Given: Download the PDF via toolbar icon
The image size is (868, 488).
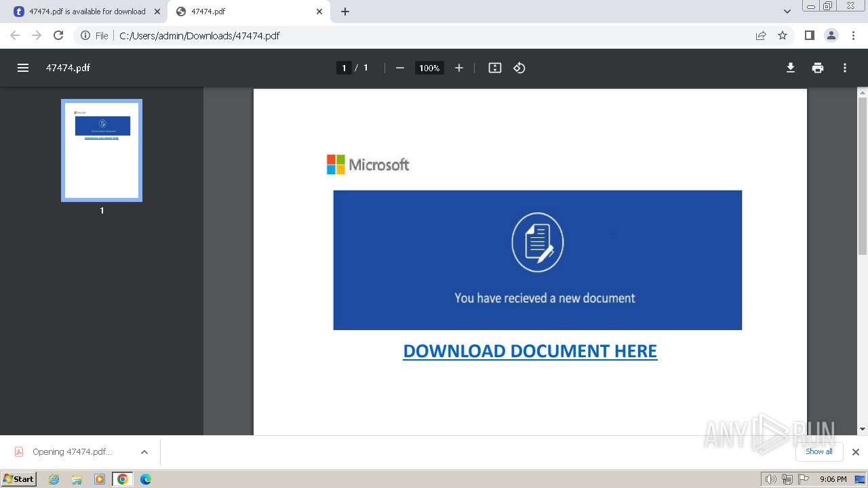Looking at the screenshot, I should coord(791,68).
